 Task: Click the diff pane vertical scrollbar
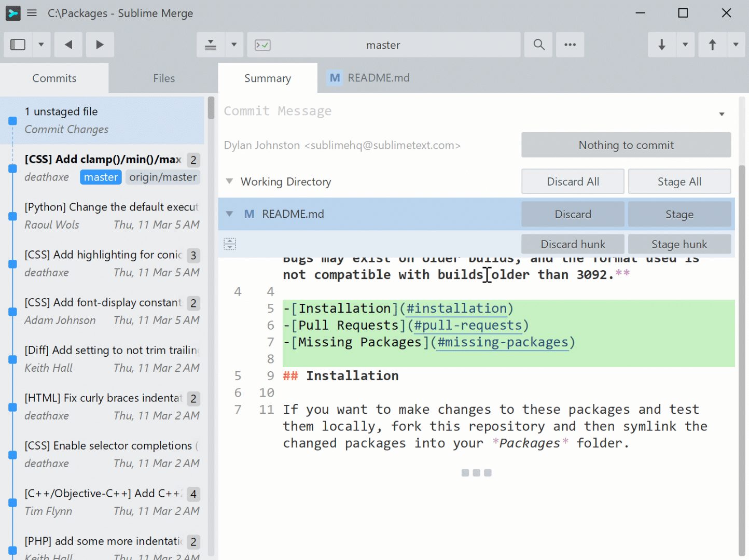(x=742, y=360)
